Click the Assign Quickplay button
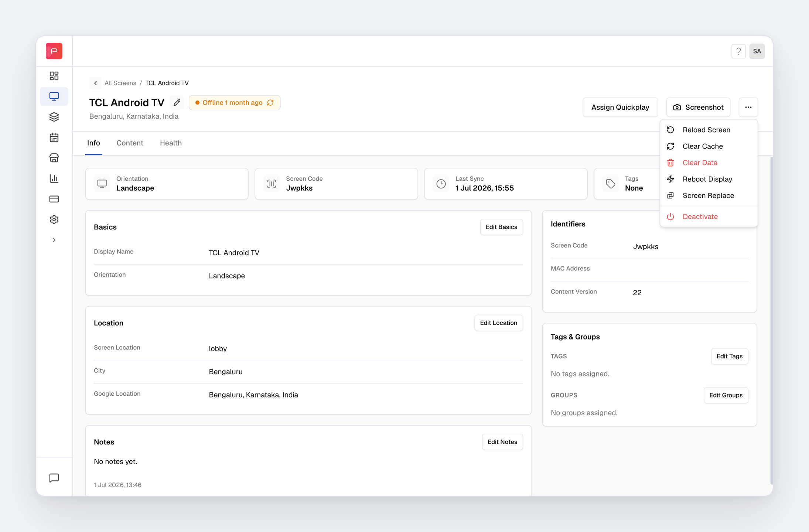 [620, 107]
